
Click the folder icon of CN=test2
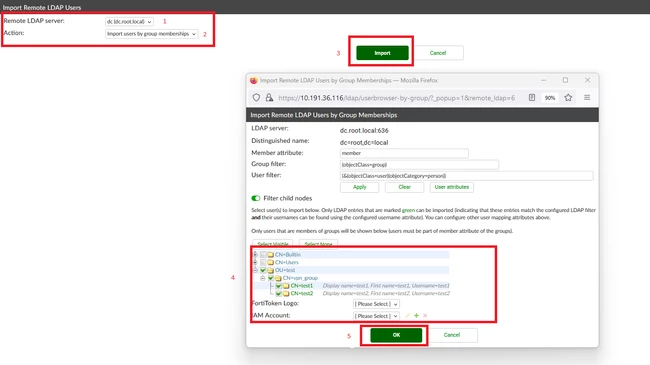pos(286,294)
